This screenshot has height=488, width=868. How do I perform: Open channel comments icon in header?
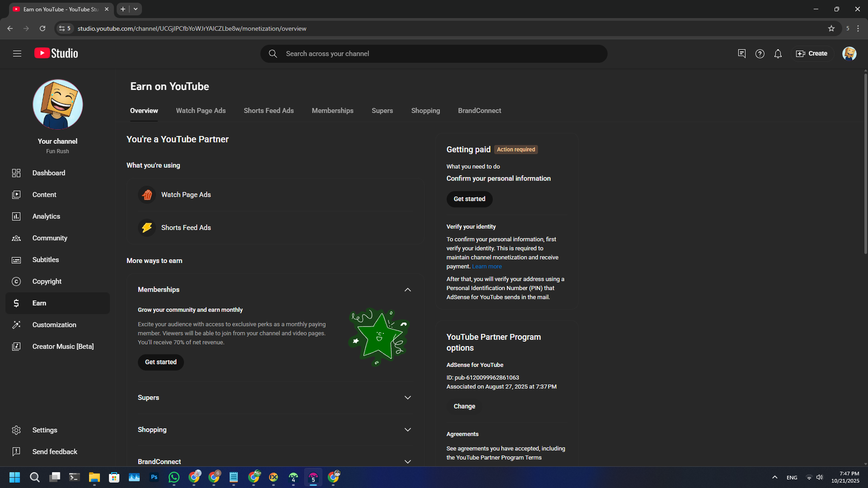(742, 54)
